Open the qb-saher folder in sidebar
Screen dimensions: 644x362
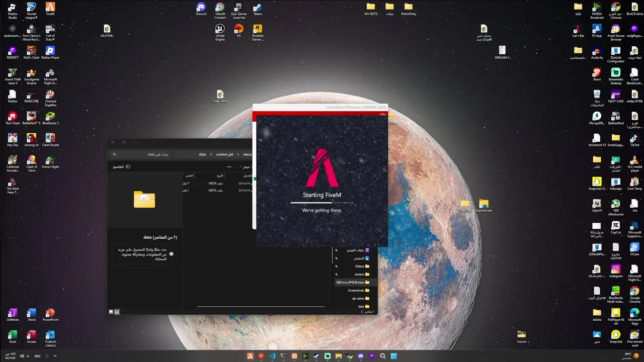(x=361, y=298)
